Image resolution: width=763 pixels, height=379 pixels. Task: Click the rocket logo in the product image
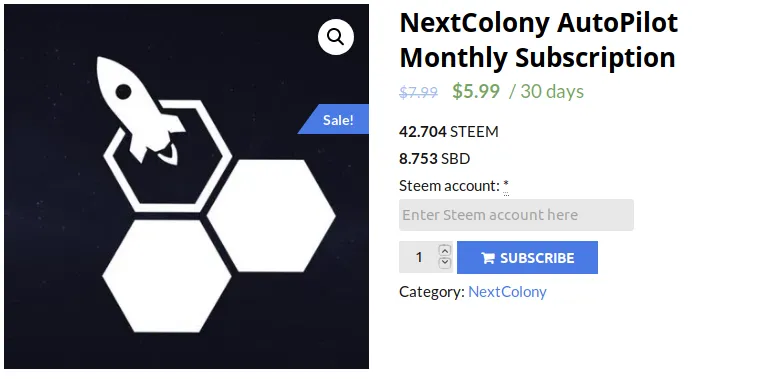[x=140, y=110]
